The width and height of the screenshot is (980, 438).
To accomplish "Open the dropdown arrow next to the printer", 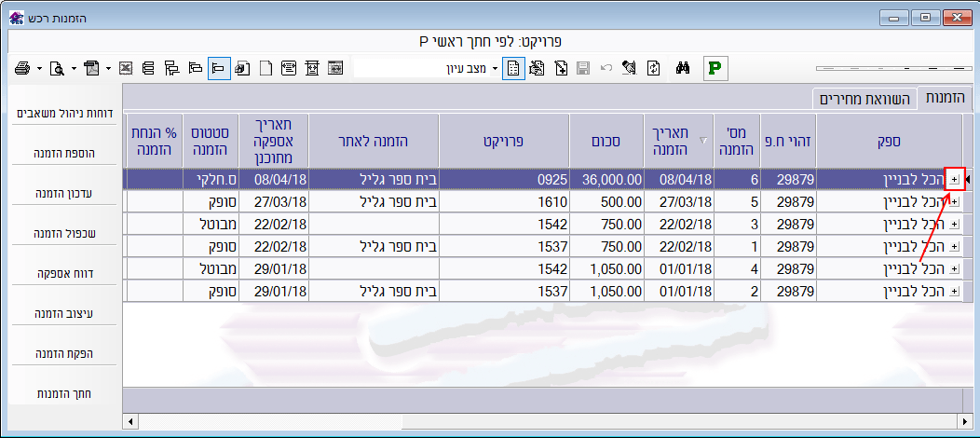I will (x=39, y=68).
